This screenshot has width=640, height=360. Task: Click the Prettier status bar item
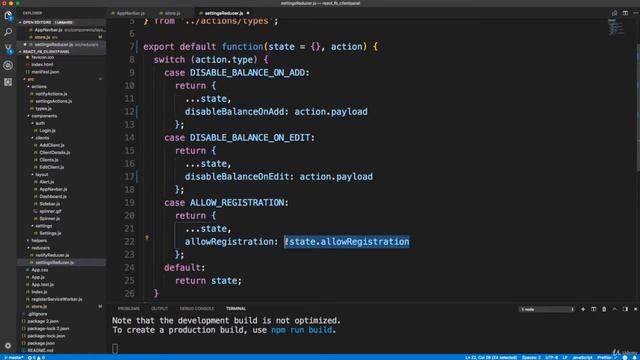point(607,358)
